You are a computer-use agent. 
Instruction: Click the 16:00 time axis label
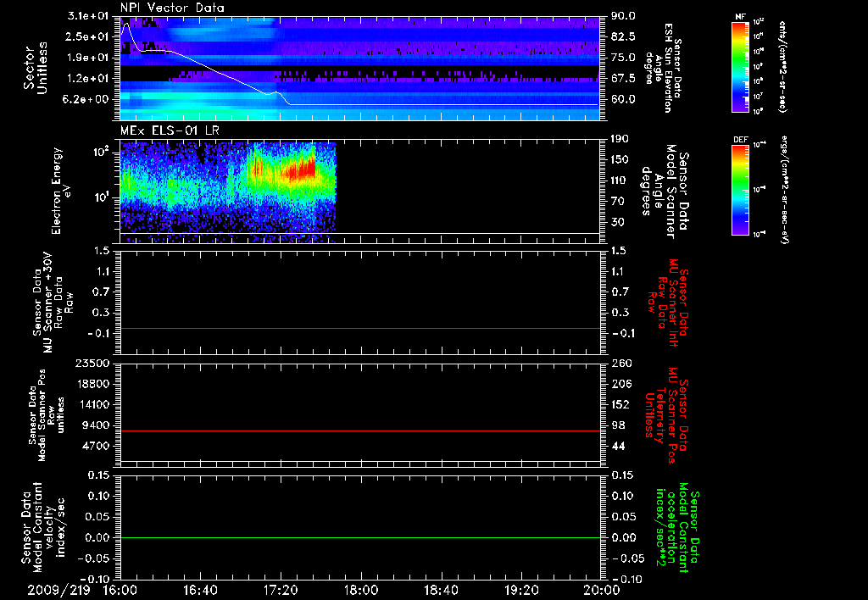tap(120, 590)
